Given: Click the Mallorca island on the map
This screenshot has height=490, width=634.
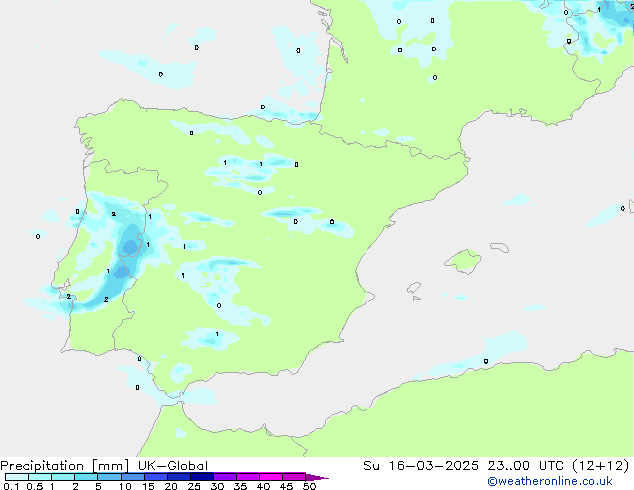Looking at the screenshot, I should (x=464, y=261).
